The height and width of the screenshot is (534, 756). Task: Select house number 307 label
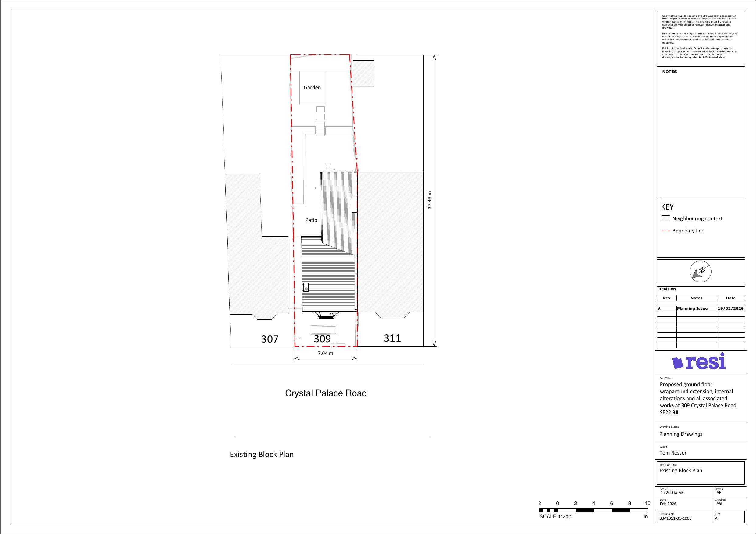tap(270, 339)
